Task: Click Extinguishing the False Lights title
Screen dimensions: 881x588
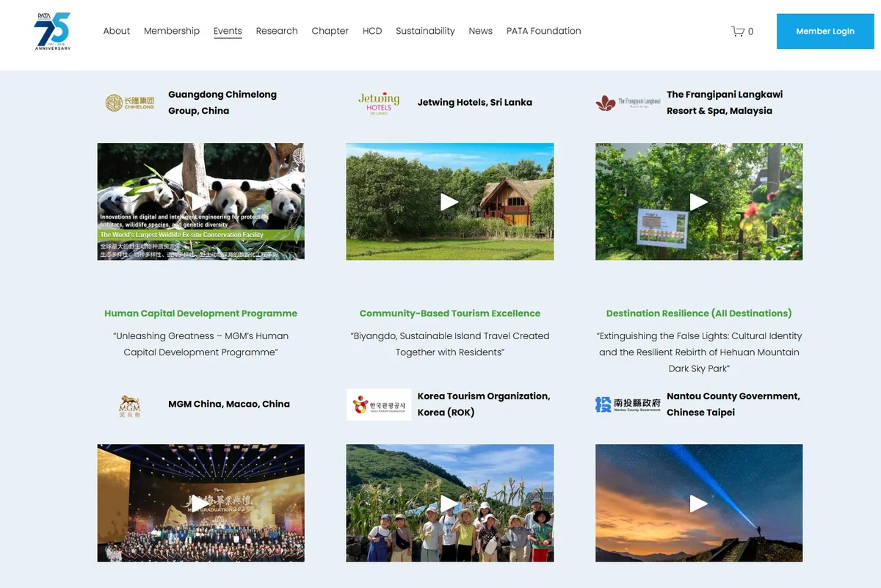Action: (699, 352)
